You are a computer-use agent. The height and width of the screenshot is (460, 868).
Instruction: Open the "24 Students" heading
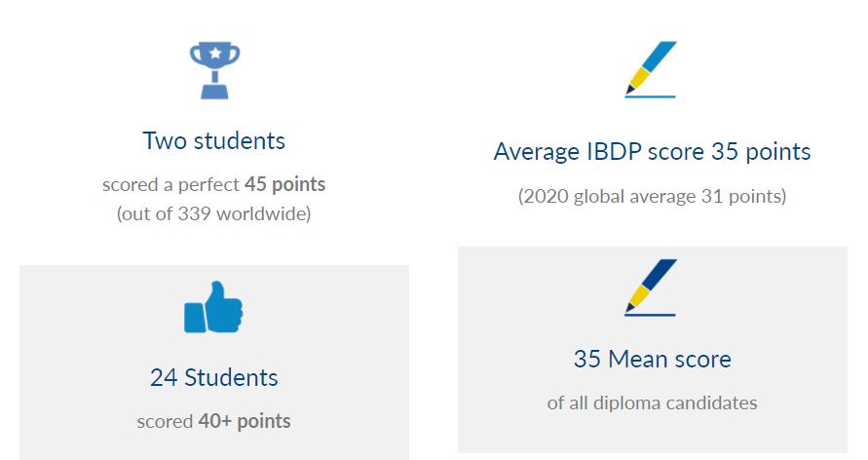214,377
